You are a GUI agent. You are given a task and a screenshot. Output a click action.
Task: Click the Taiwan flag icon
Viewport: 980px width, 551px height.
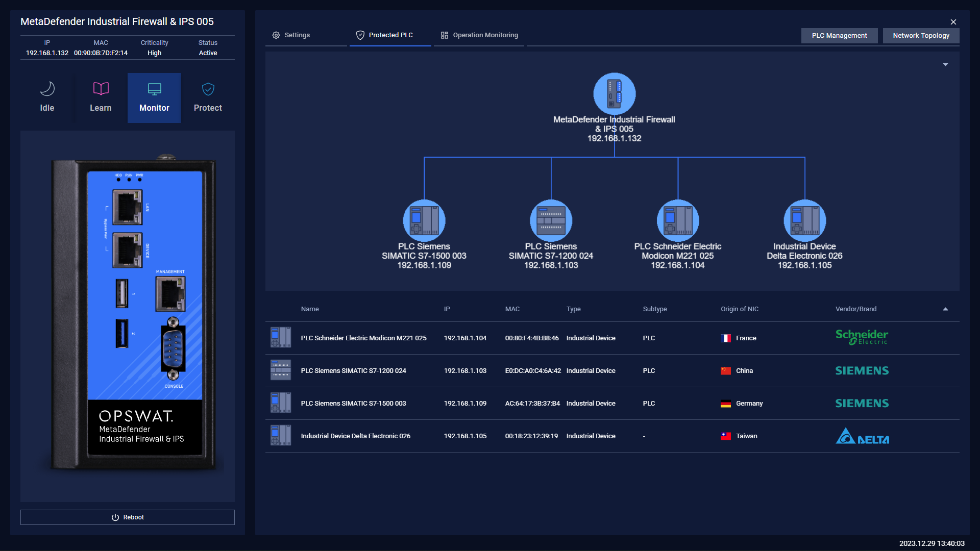tap(725, 436)
